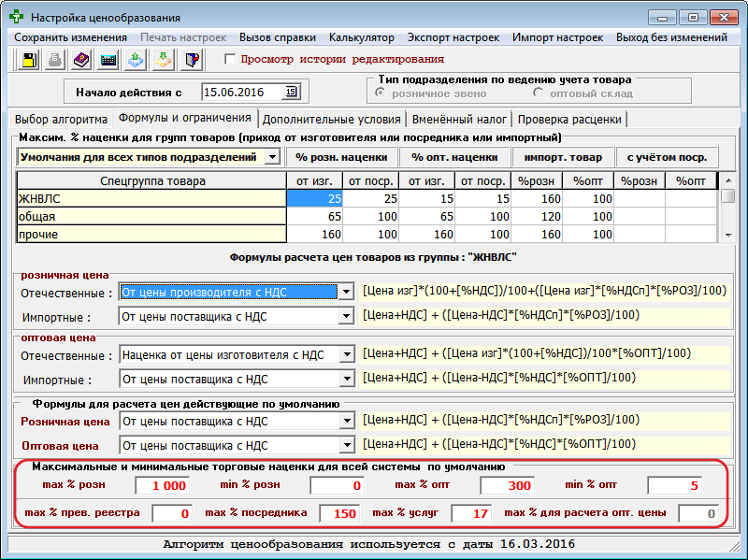Click the import settings down-arrow icon
This screenshot has height=560, width=748.
click(163, 60)
